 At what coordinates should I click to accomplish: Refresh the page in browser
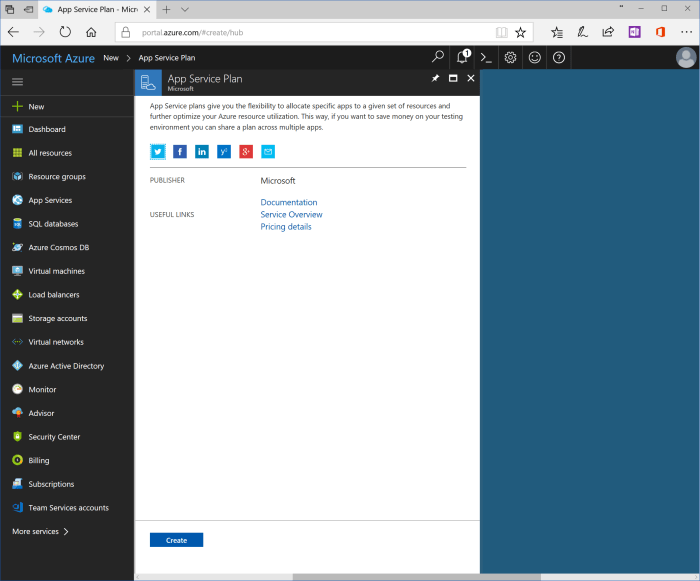point(65,32)
